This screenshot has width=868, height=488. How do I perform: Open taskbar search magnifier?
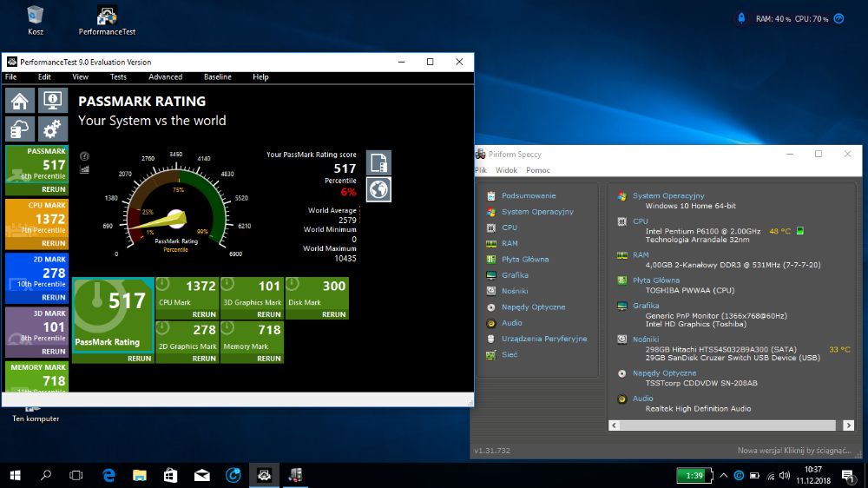click(46, 475)
